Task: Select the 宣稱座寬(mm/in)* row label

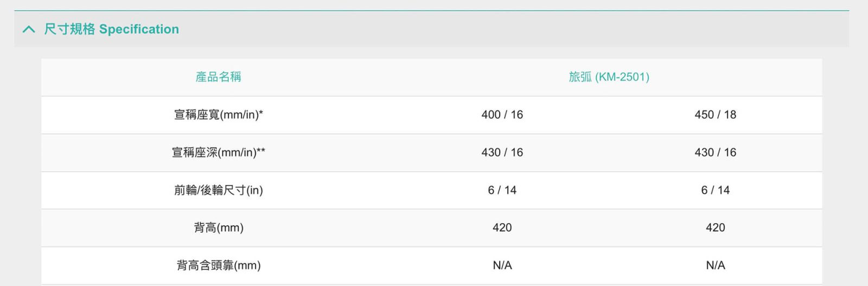Action: tap(218, 115)
